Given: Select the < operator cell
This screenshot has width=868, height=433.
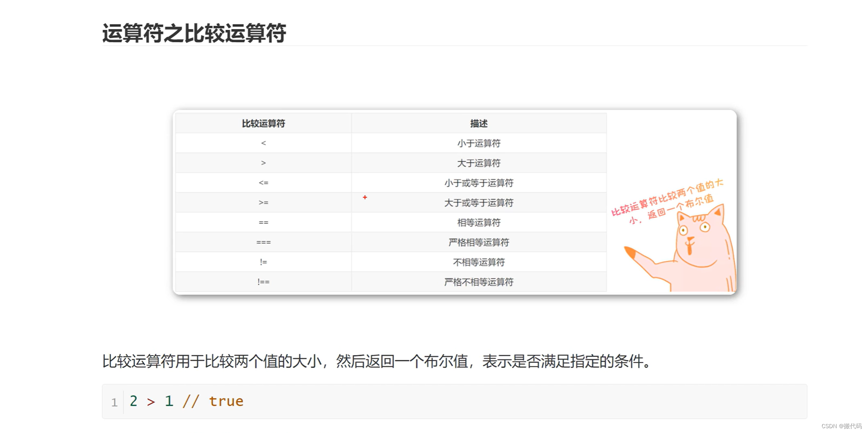Looking at the screenshot, I should tap(263, 143).
